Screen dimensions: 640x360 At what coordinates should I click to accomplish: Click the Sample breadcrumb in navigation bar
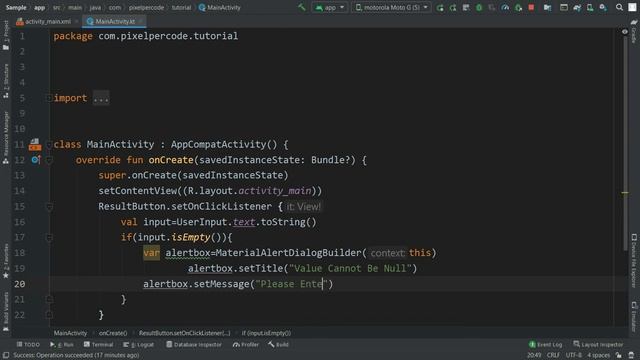[16, 7]
